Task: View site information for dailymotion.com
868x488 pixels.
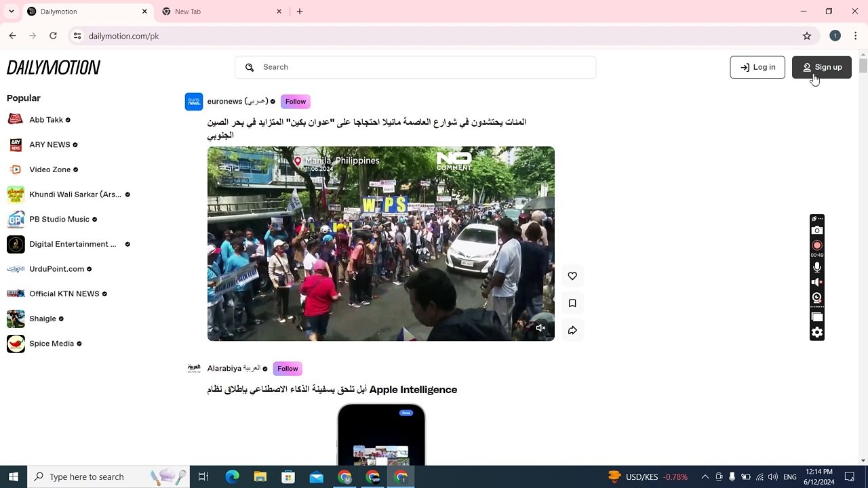Action: 77,36
